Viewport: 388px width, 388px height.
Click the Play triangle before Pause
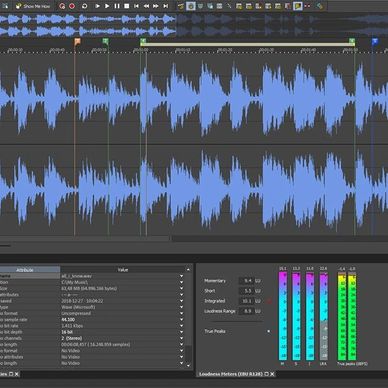click(x=107, y=6)
